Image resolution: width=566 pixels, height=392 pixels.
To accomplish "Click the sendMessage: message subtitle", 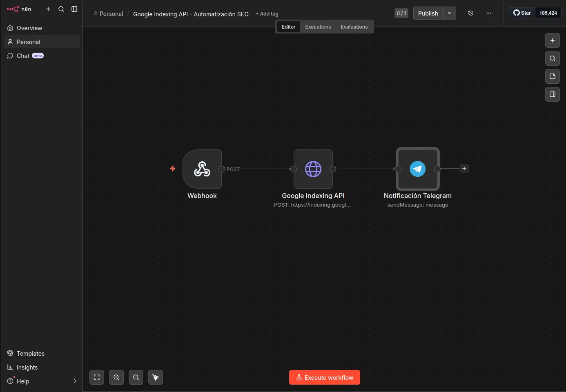I will 418,205.
